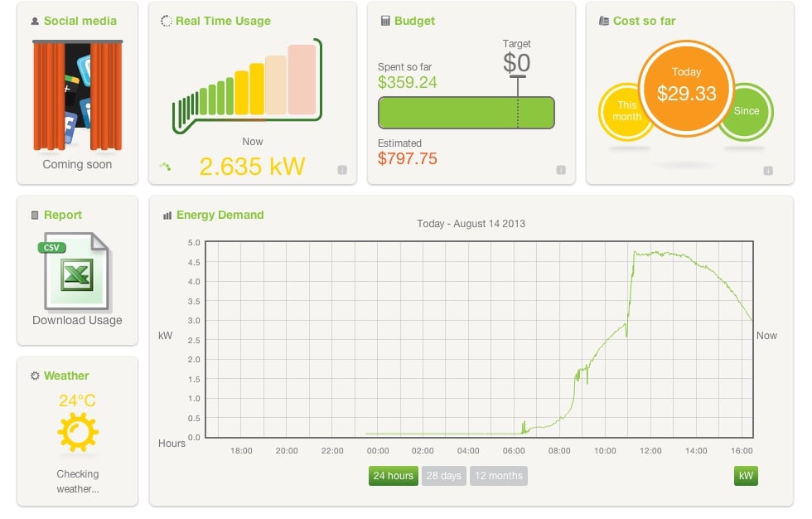Click Download Usage link
Screen dimensions: 812x519
pyautogui.click(x=77, y=320)
